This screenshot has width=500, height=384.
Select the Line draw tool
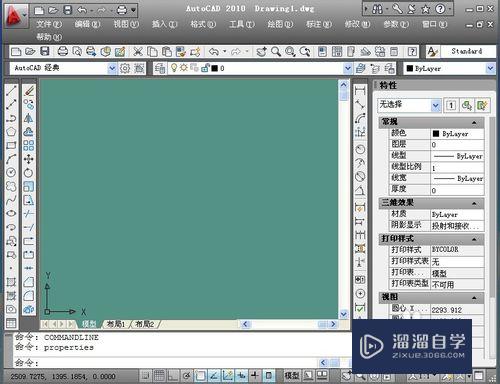11,91
